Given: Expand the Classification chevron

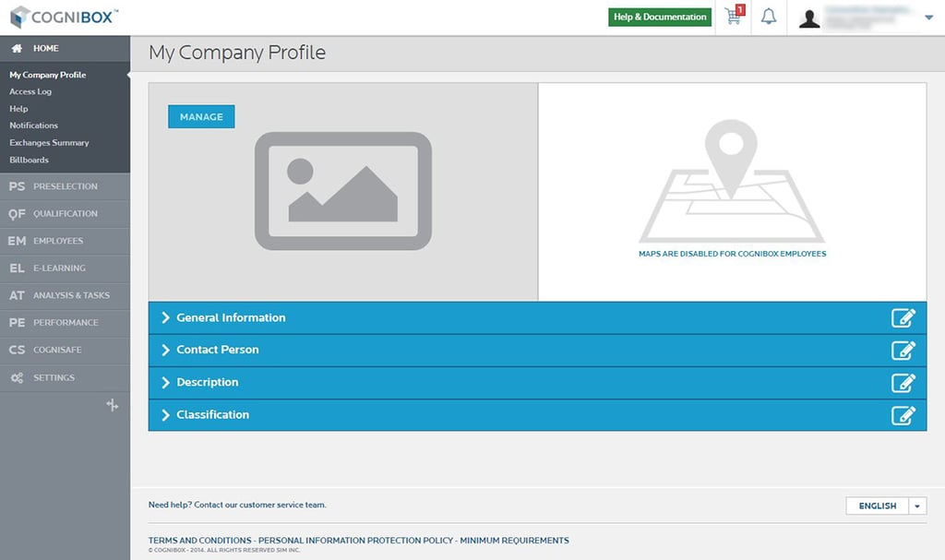Looking at the screenshot, I should coord(166,415).
